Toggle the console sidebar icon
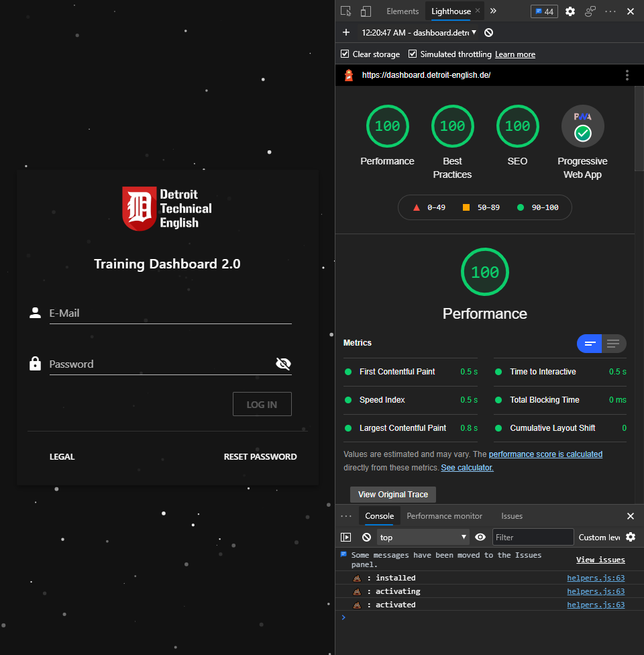This screenshot has height=655, width=644. click(x=345, y=537)
